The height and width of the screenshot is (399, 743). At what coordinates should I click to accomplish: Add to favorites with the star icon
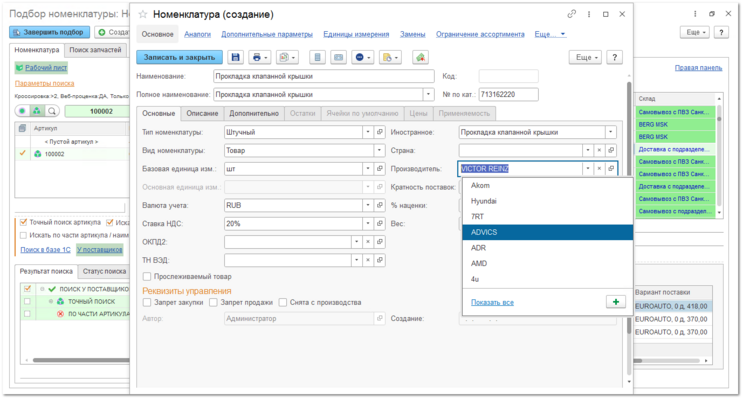[x=143, y=15]
